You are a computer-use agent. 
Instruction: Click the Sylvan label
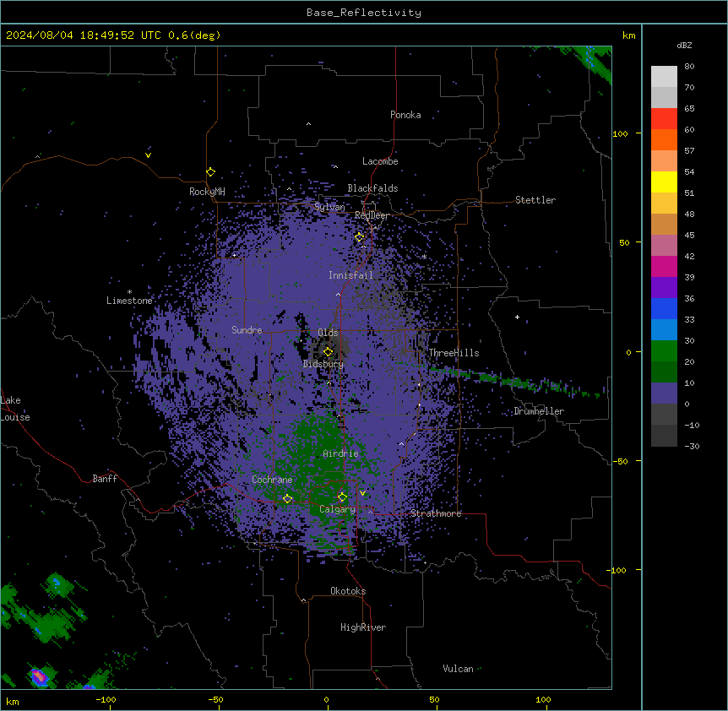click(x=329, y=207)
